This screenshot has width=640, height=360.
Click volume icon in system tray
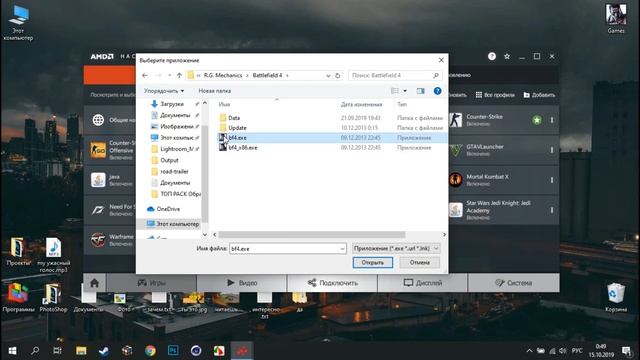tap(562, 351)
